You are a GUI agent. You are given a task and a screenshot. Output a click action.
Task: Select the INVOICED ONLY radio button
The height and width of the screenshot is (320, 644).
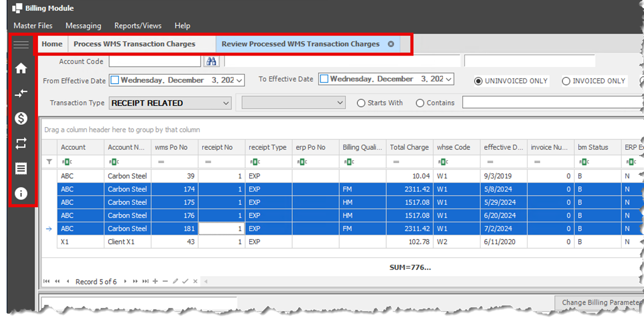coord(566,81)
